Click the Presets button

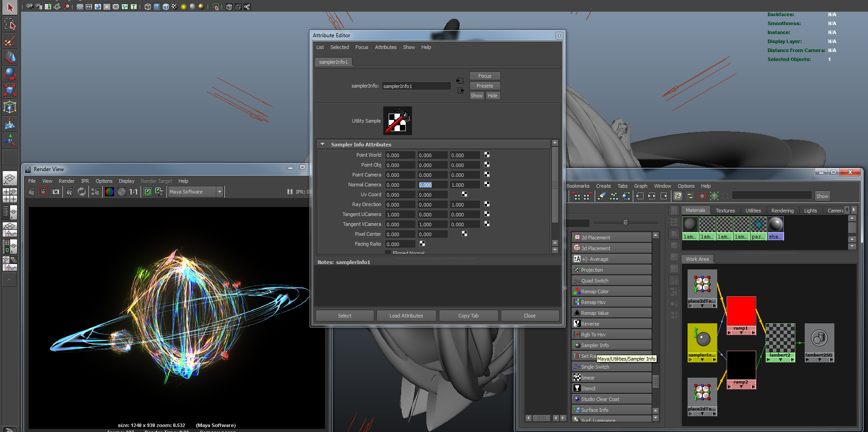[x=485, y=86]
